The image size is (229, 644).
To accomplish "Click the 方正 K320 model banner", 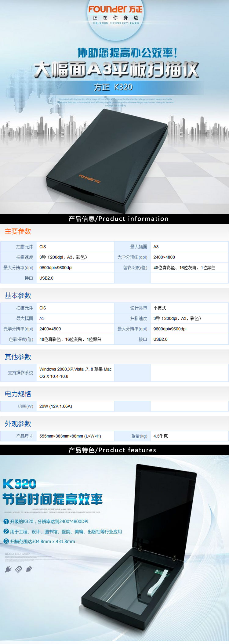I will click(x=113, y=87).
